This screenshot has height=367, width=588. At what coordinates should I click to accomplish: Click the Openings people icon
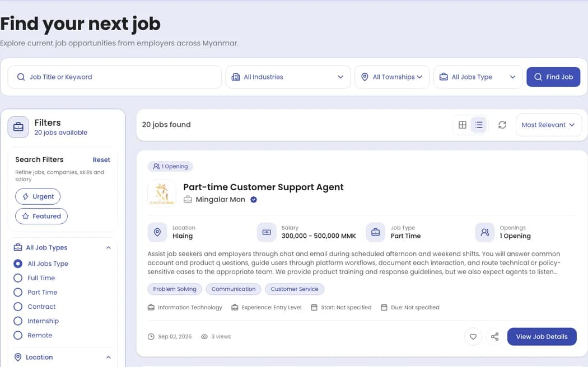click(x=484, y=232)
